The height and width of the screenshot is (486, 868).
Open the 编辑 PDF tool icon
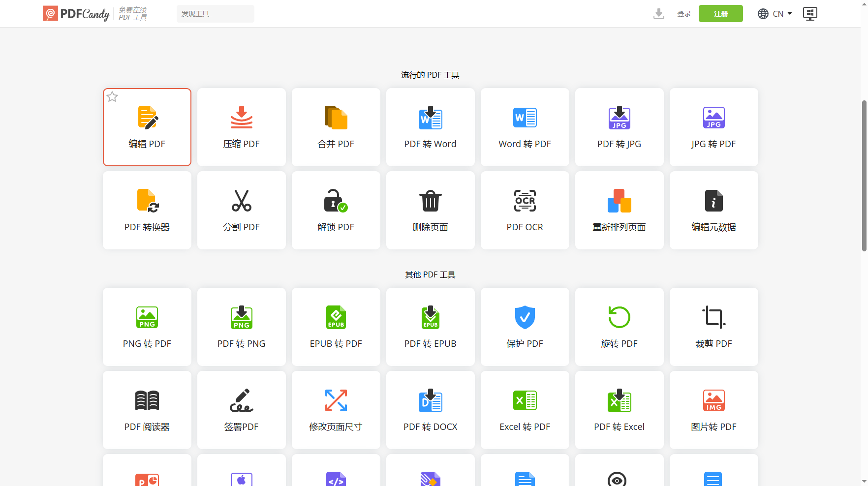click(147, 118)
